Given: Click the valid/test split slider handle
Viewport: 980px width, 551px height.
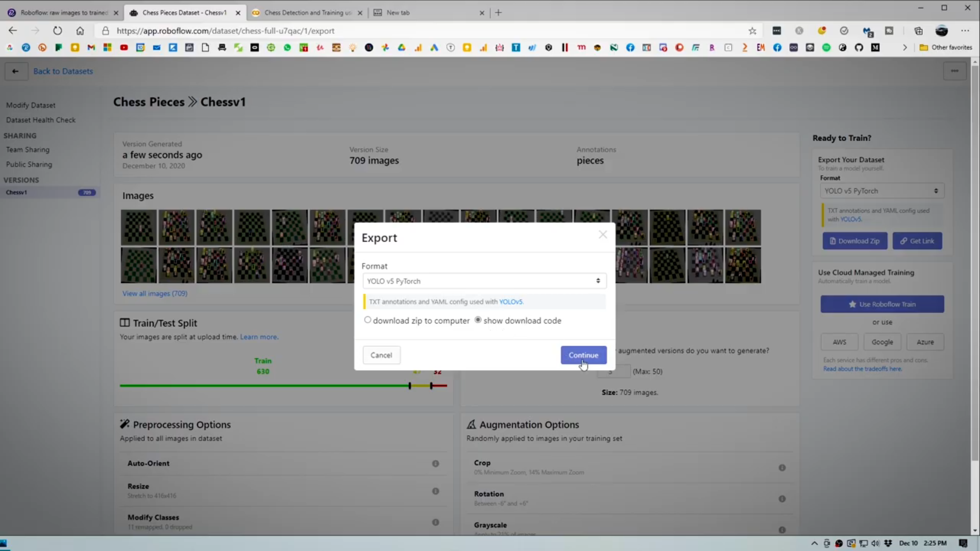Looking at the screenshot, I should click(431, 386).
